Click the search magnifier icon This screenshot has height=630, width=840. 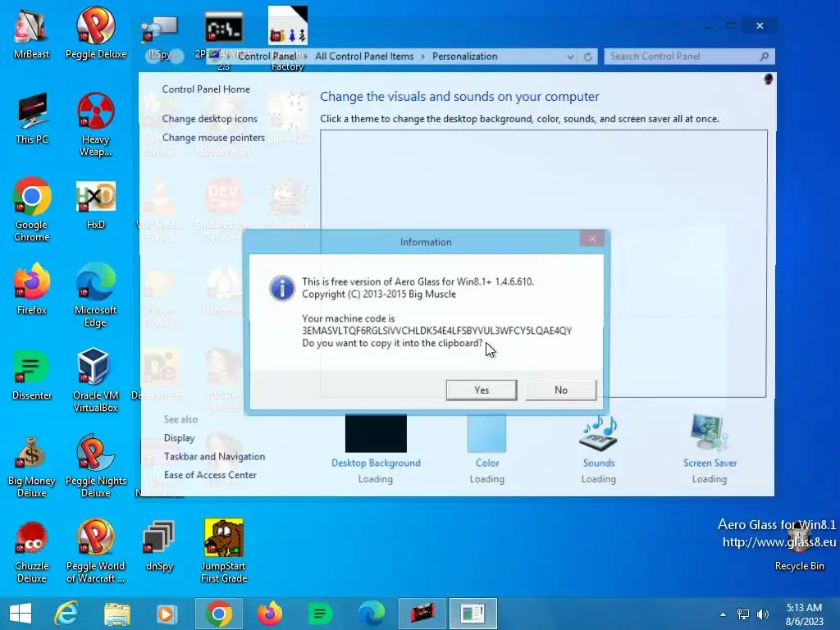(x=765, y=57)
